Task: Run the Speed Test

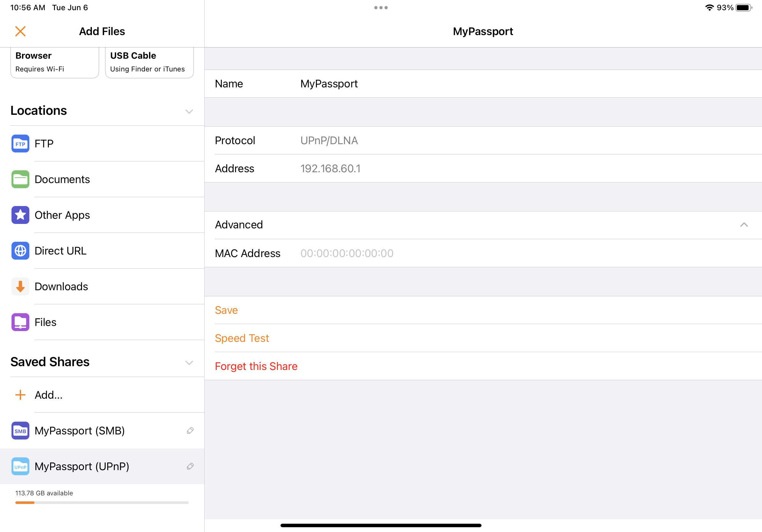Action: coord(242,338)
